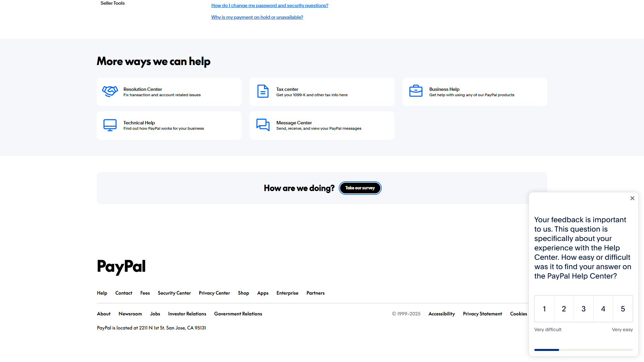Viewport: 644px width, 362px height.
Task: Navigate to the Privacy Center
Action: pos(214,293)
